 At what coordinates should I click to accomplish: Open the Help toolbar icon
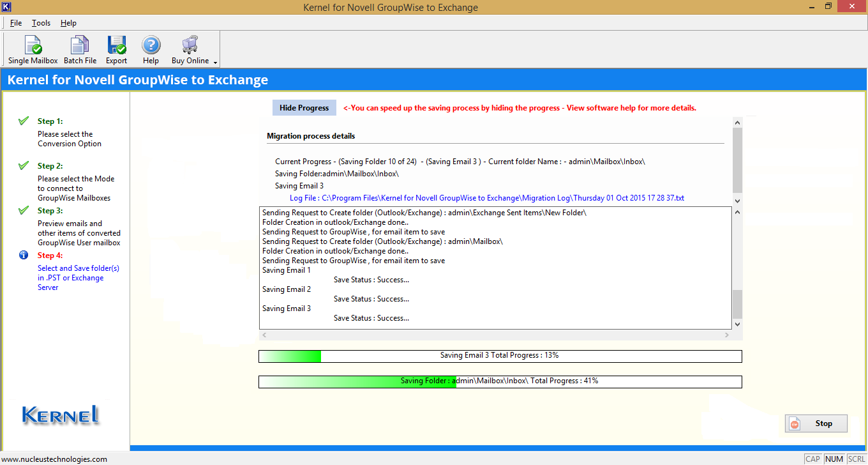coord(151,50)
